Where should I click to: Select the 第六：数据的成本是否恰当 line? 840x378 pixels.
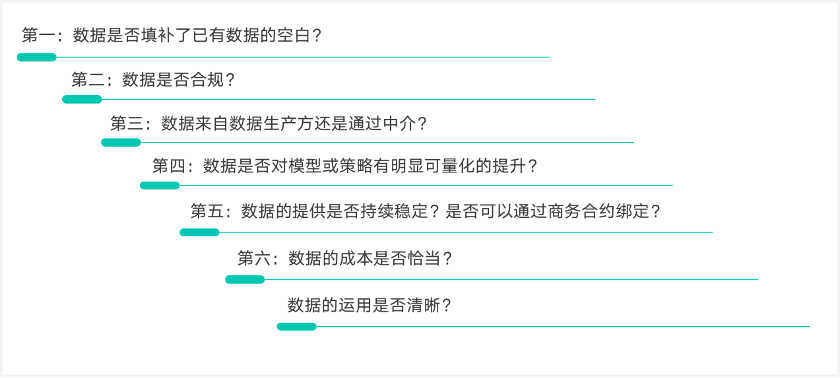coord(345,259)
